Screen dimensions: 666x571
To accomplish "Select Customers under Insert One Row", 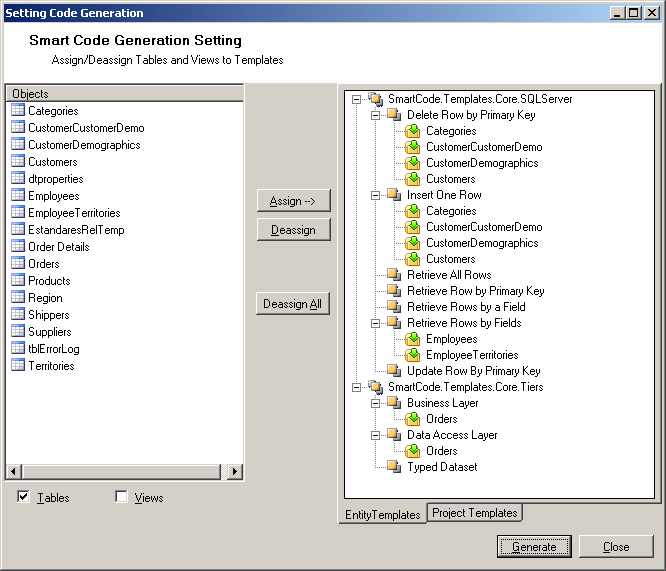I will 451,259.
